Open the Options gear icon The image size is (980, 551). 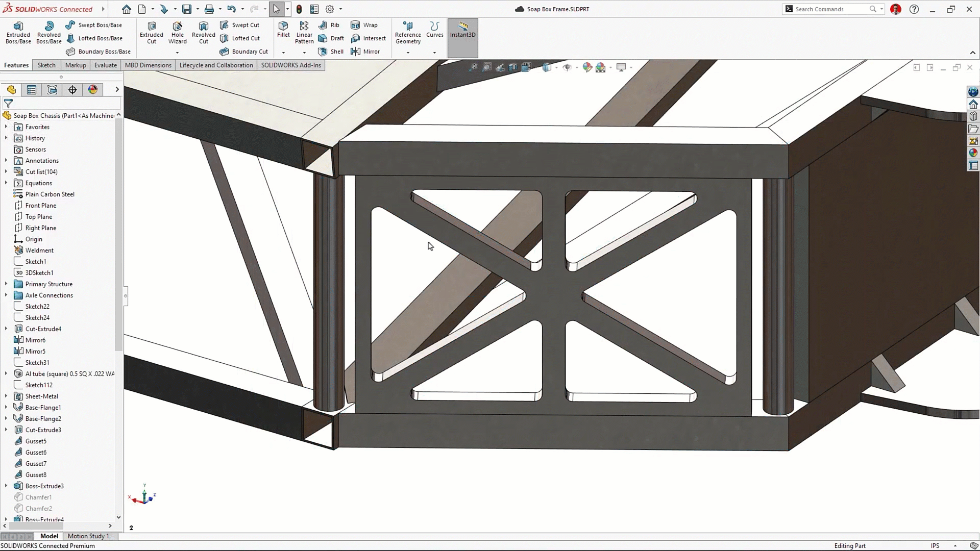click(330, 9)
